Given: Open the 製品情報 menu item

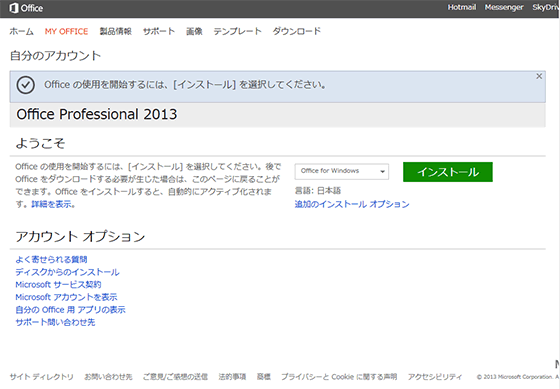Looking at the screenshot, I should tap(115, 31).
